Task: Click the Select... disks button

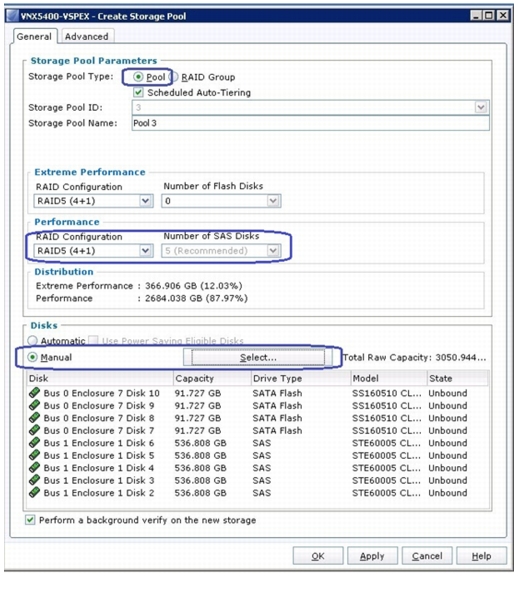Action: point(258,357)
